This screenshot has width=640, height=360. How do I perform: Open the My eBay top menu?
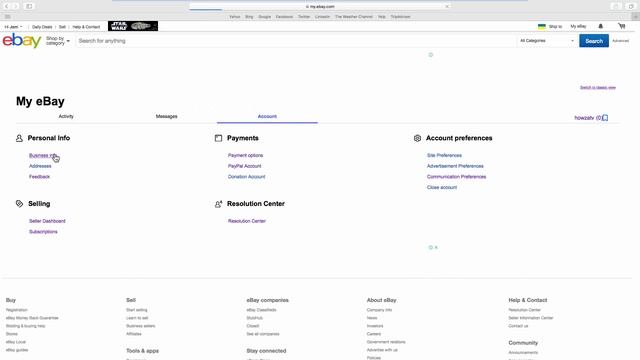tap(578, 27)
